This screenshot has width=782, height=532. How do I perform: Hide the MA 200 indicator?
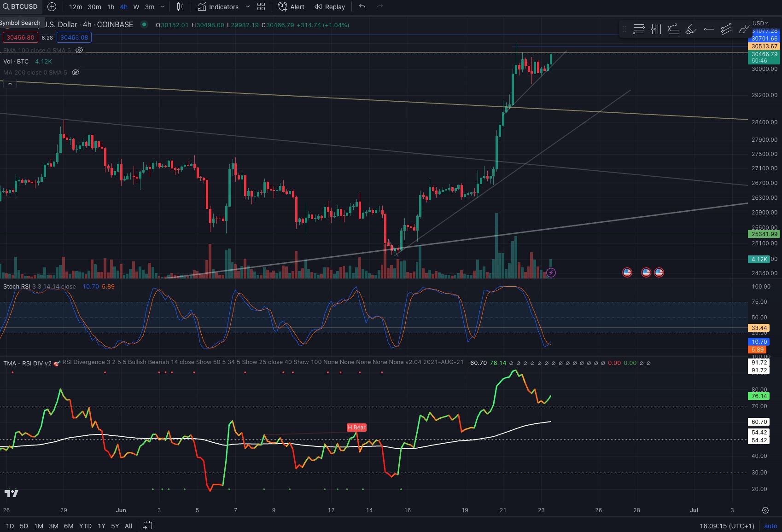click(76, 72)
